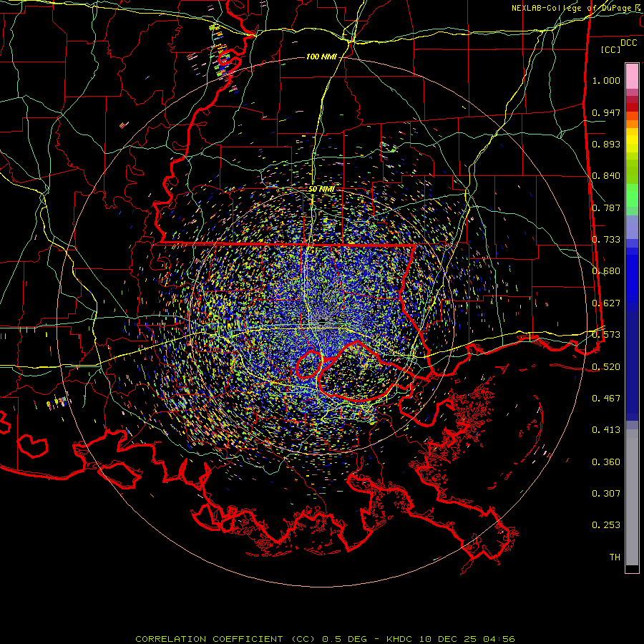Click the 0.840 scale value
The height and width of the screenshot is (644, 644).
[x=606, y=176]
